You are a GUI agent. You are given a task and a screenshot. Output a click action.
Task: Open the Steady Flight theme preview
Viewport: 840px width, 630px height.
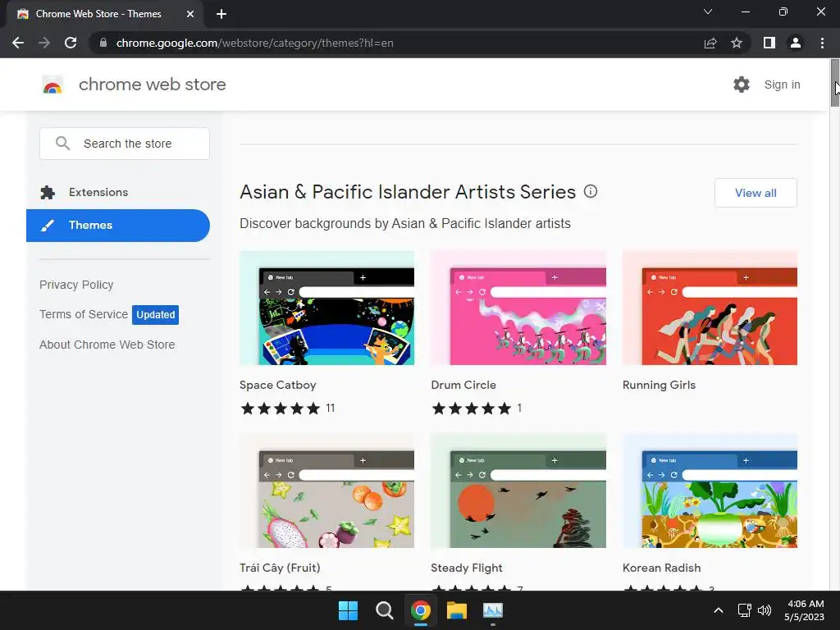tap(518, 491)
